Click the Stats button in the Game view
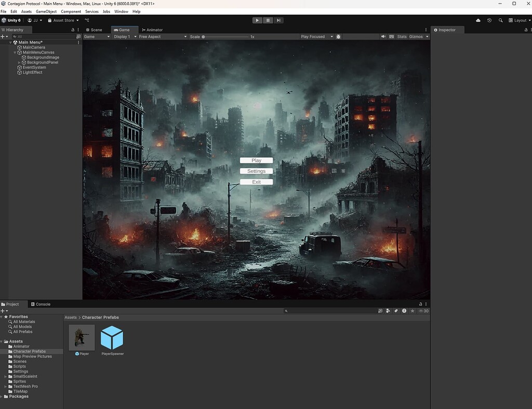Viewport: 532px width, 409px height. (x=402, y=36)
